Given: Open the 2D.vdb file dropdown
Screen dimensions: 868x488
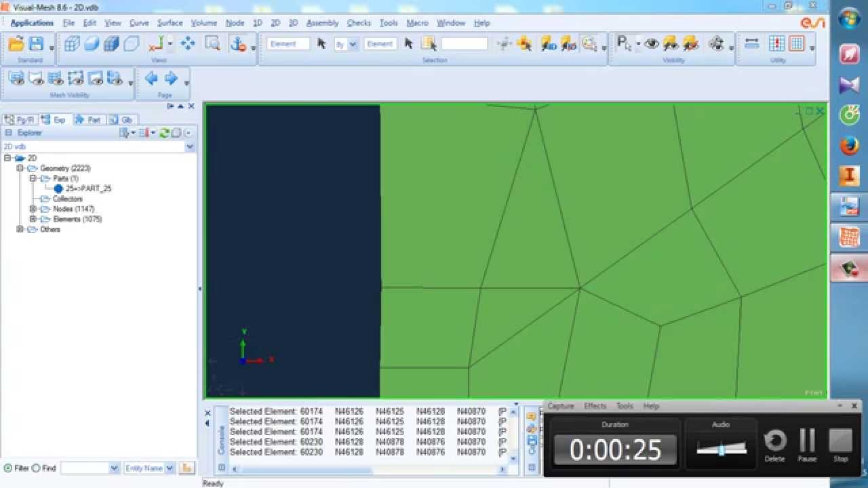Looking at the screenshot, I should (x=190, y=146).
